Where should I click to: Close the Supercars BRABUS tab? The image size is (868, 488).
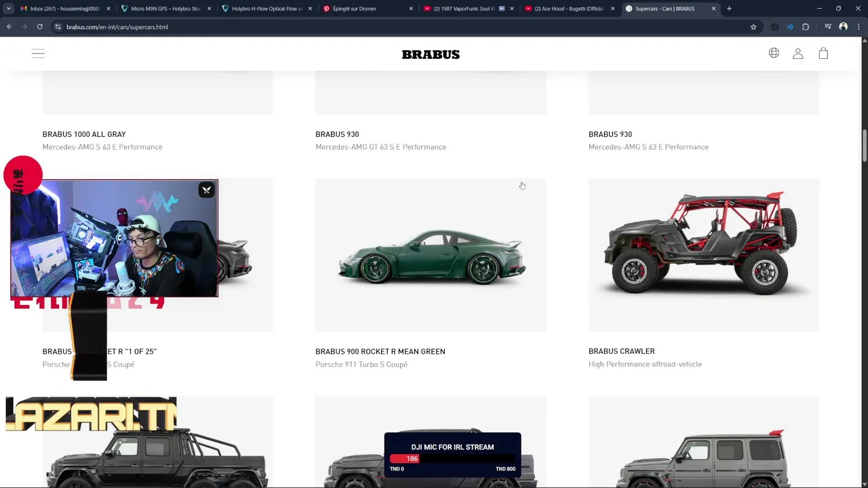(x=713, y=9)
